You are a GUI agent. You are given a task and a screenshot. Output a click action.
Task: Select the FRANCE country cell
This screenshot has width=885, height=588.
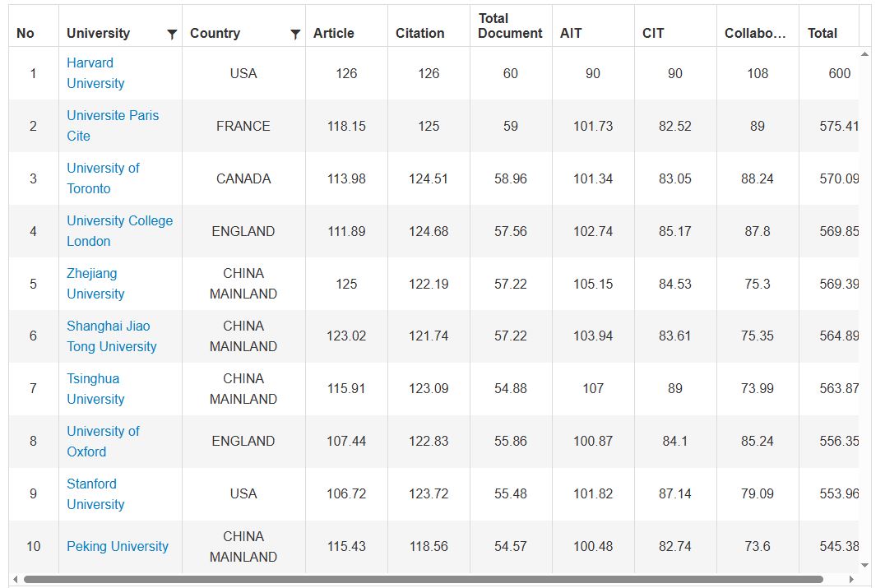point(243,126)
